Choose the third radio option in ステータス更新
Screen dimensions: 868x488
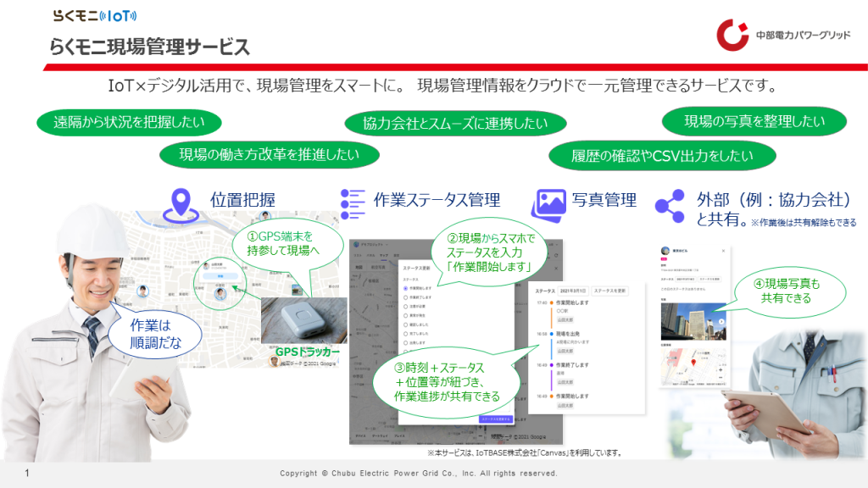pyautogui.click(x=405, y=307)
